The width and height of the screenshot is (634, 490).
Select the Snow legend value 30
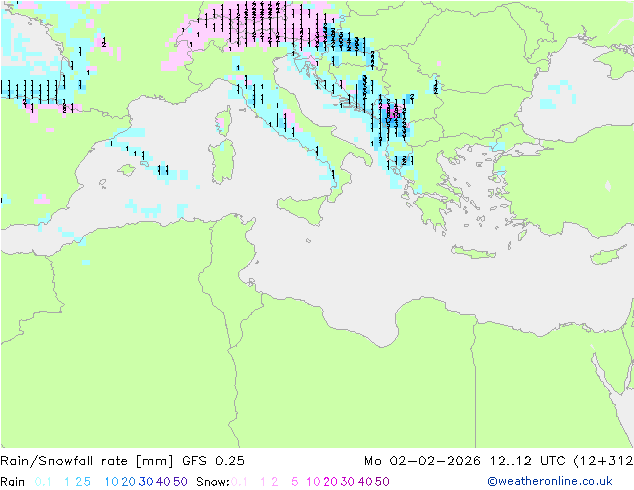click(x=348, y=482)
